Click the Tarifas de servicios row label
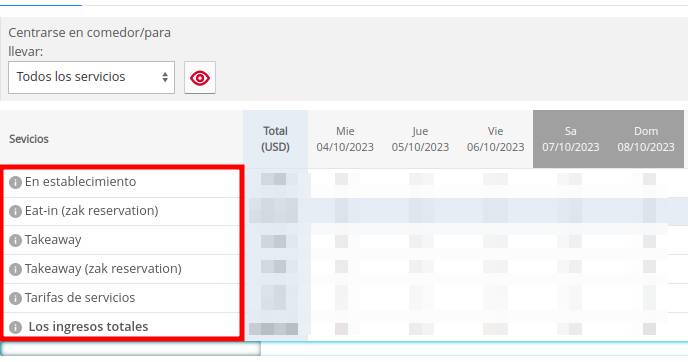 coord(80,298)
